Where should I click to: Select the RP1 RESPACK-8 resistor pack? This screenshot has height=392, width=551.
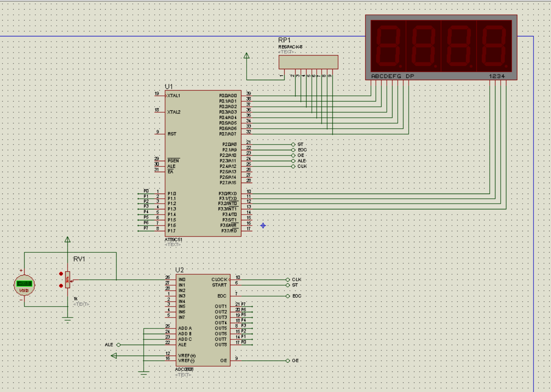point(309,62)
